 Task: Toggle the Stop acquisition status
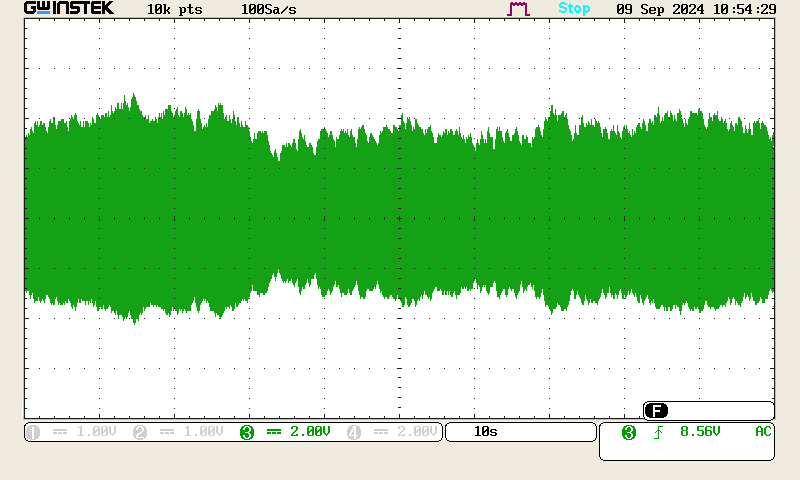[574, 9]
